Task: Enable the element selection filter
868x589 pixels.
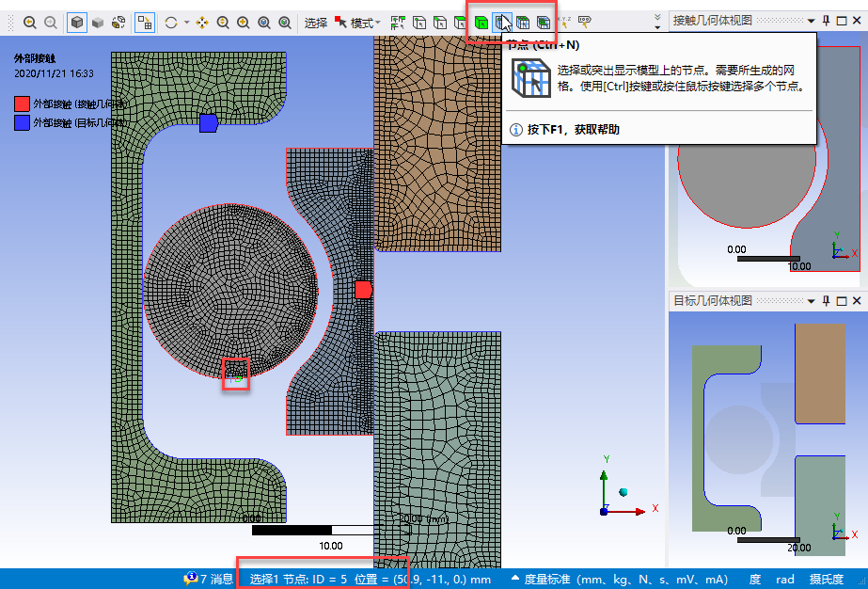Action: pos(544,23)
